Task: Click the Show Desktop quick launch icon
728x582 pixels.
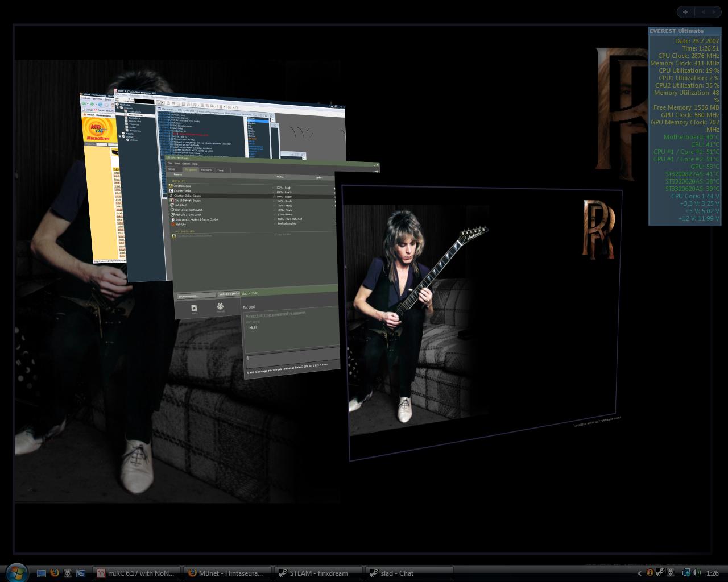Action: click(42, 573)
